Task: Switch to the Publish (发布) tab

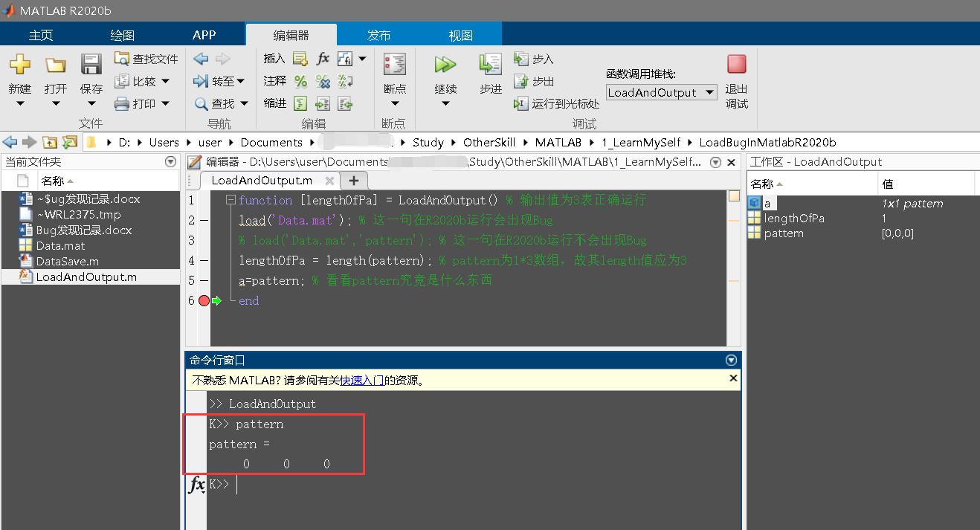Action: point(378,35)
